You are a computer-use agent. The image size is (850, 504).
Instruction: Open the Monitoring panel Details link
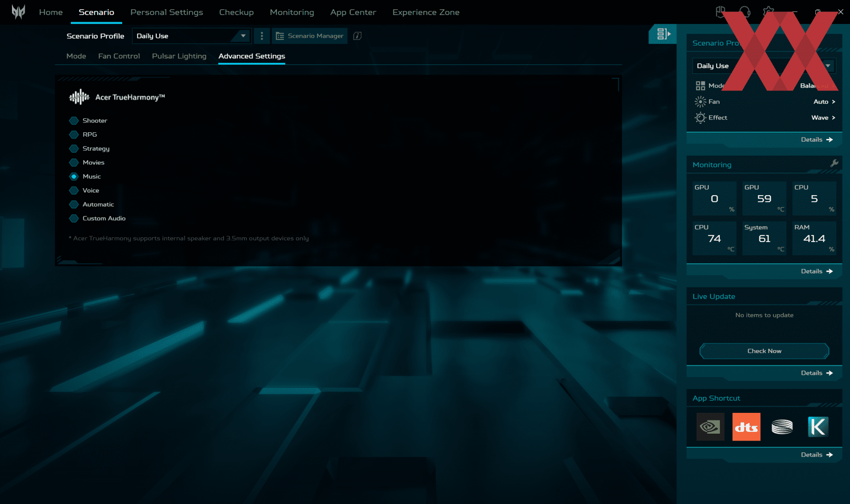click(816, 271)
